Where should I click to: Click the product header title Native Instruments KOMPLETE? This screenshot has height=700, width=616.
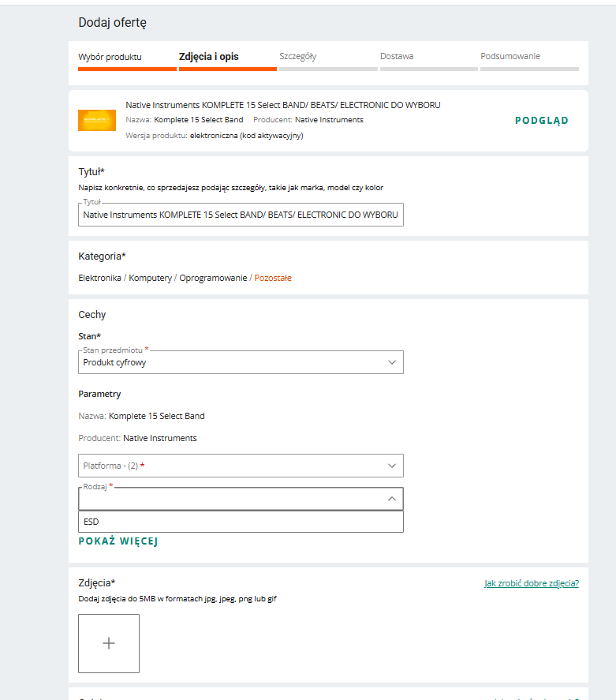283,105
